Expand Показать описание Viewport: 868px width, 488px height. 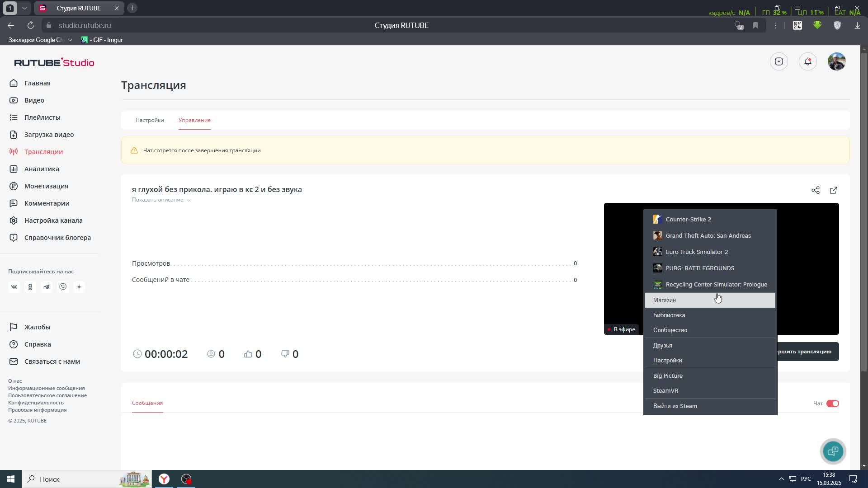tap(161, 200)
